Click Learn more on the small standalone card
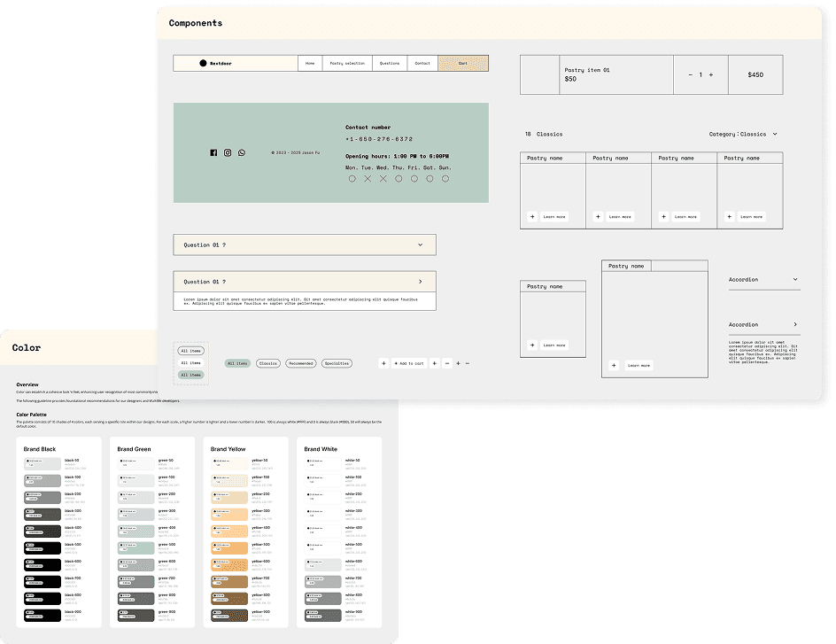Screen dimensions: 836x644 tap(554, 345)
